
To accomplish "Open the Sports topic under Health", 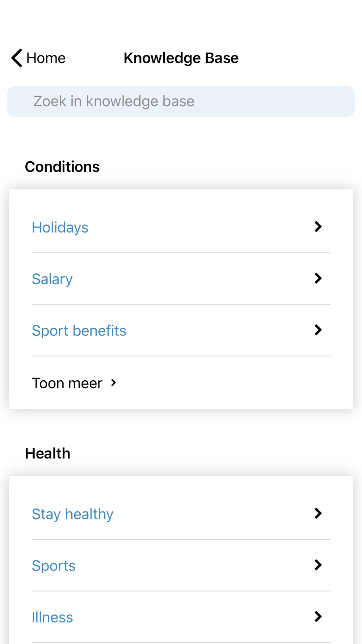I will pyautogui.click(x=54, y=566).
